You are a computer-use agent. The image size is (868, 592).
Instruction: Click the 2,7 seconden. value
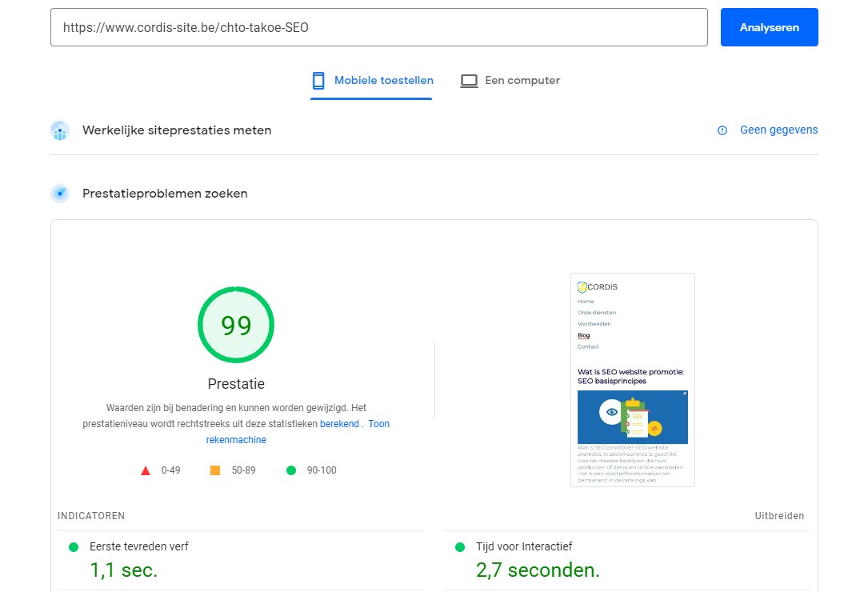[538, 570]
